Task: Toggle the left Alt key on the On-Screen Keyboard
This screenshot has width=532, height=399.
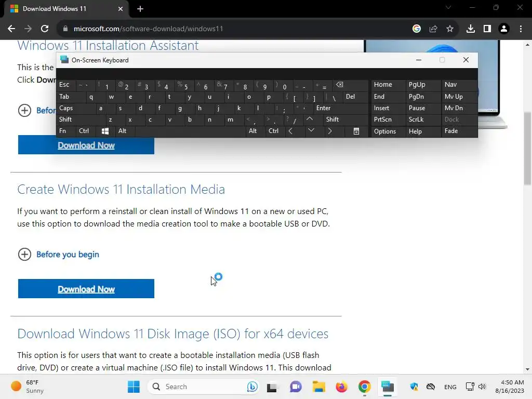Action: [125, 131]
